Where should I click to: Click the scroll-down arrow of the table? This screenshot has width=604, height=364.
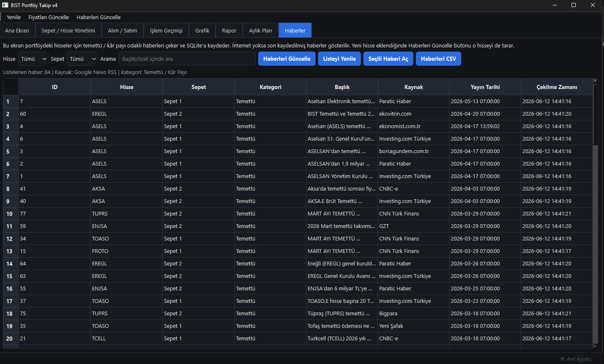click(x=595, y=346)
